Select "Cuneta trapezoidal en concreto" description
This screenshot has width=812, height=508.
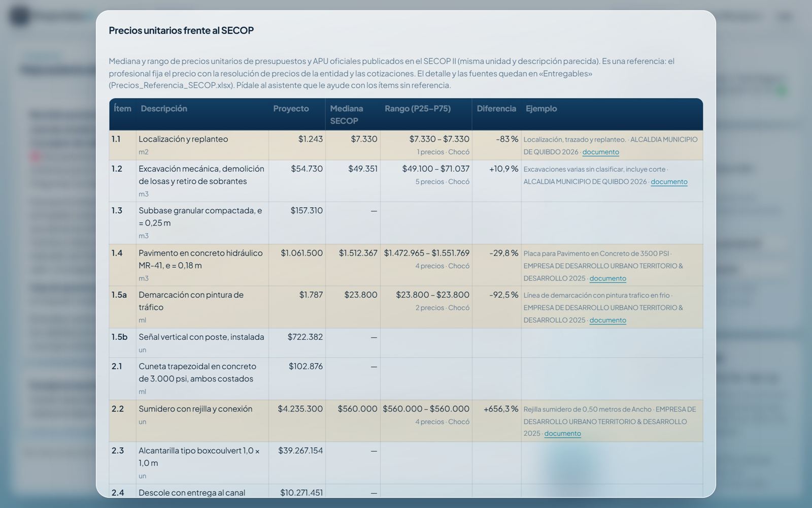coord(197,372)
